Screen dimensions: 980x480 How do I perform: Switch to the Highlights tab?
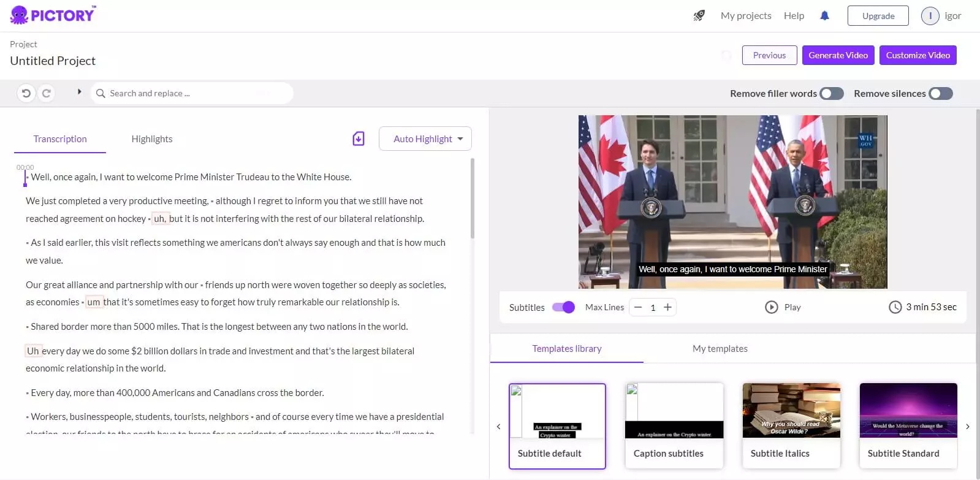(x=152, y=139)
